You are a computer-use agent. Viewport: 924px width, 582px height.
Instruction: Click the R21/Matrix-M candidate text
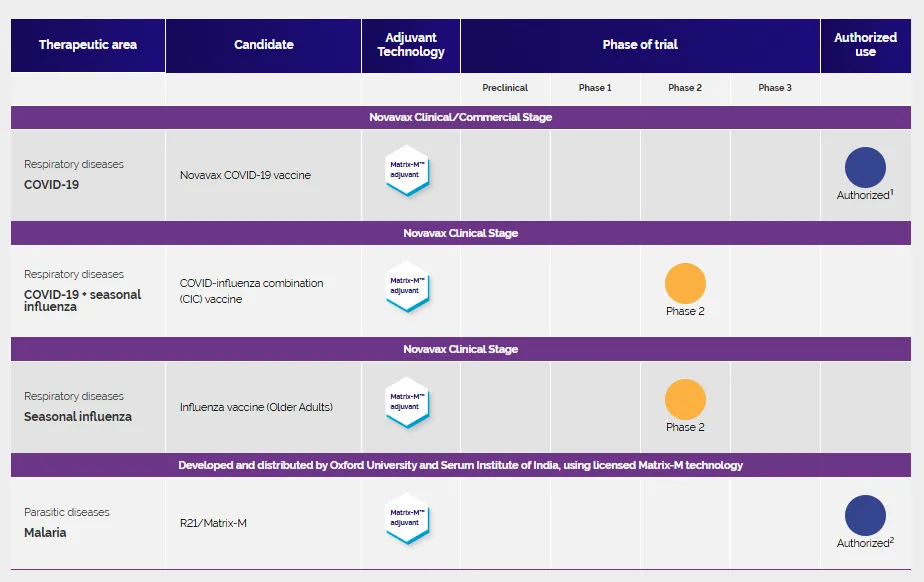click(213, 523)
